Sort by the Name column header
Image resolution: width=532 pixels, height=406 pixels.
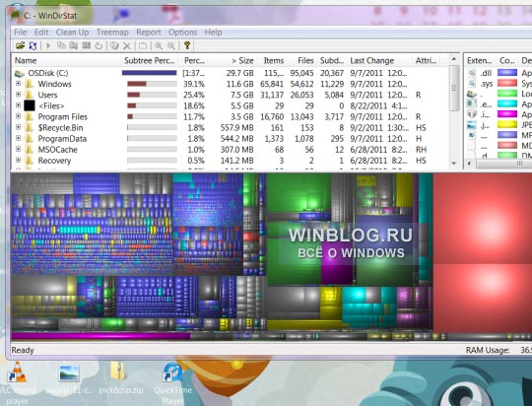(x=66, y=60)
